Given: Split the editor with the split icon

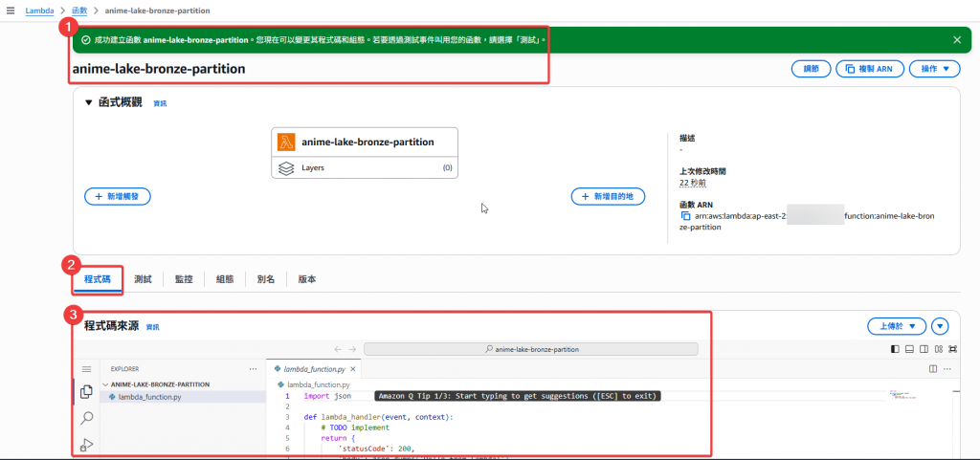Looking at the screenshot, I should click(933, 369).
